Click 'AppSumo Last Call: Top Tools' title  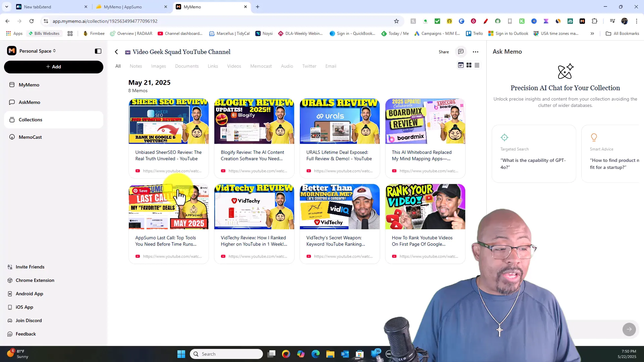point(166,241)
